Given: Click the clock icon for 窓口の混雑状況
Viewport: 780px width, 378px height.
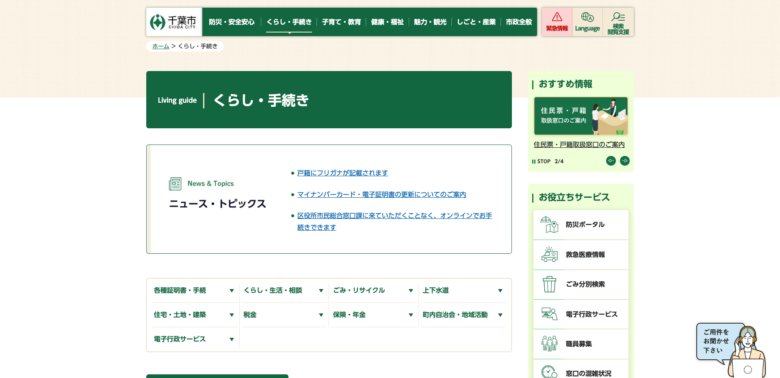Looking at the screenshot, I should coord(549,372).
